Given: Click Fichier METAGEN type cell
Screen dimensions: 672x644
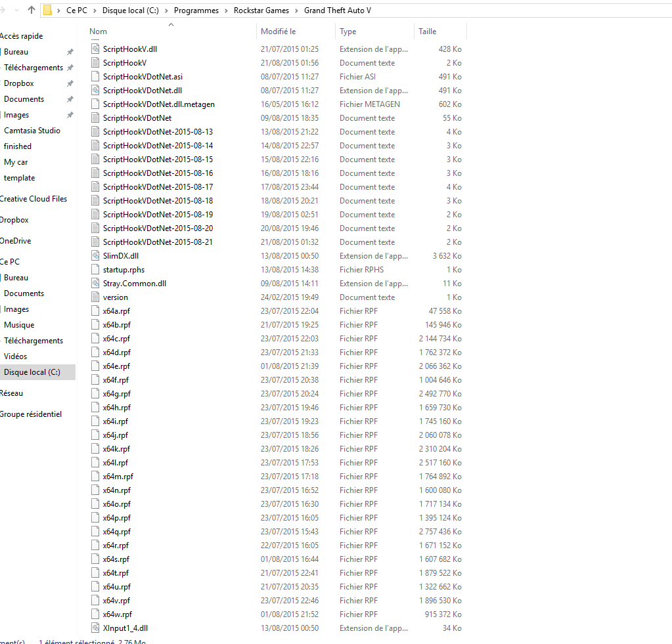Looking at the screenshot, I should click(x=369, y=104).
